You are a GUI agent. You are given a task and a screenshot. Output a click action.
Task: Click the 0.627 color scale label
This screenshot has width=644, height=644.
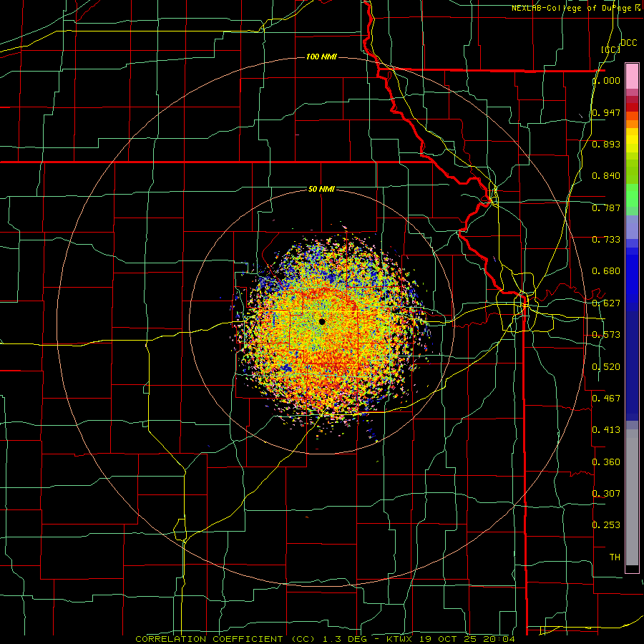click(606, 303)
